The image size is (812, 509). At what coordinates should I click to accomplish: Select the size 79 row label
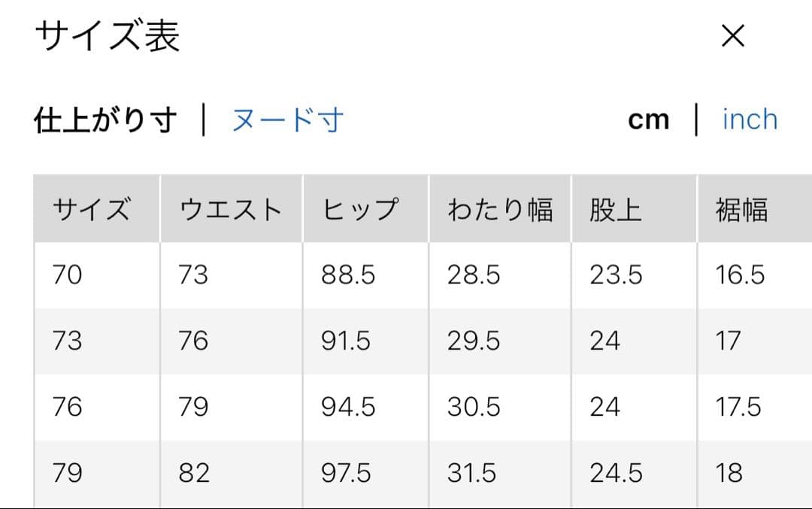68,473
